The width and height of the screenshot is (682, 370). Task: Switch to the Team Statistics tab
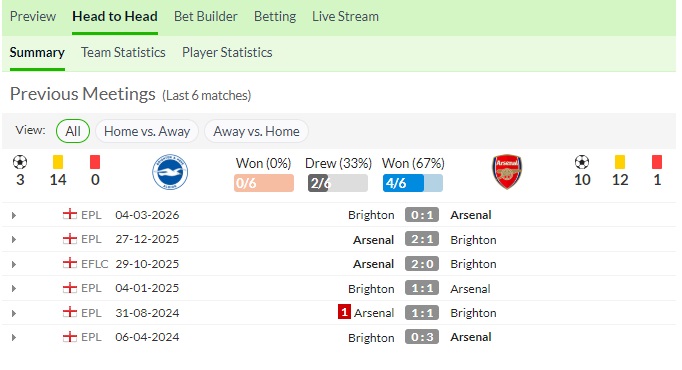tap(123, 53)
